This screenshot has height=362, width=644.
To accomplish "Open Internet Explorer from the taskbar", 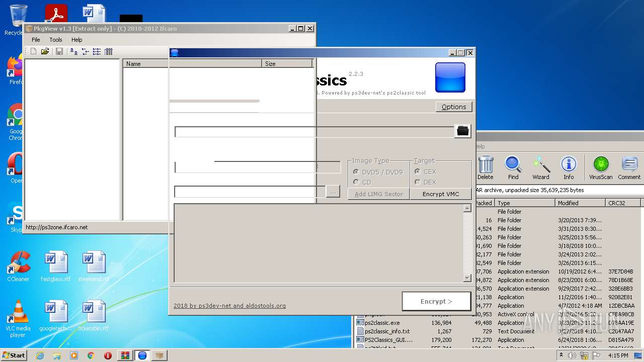I will [40, 355].
